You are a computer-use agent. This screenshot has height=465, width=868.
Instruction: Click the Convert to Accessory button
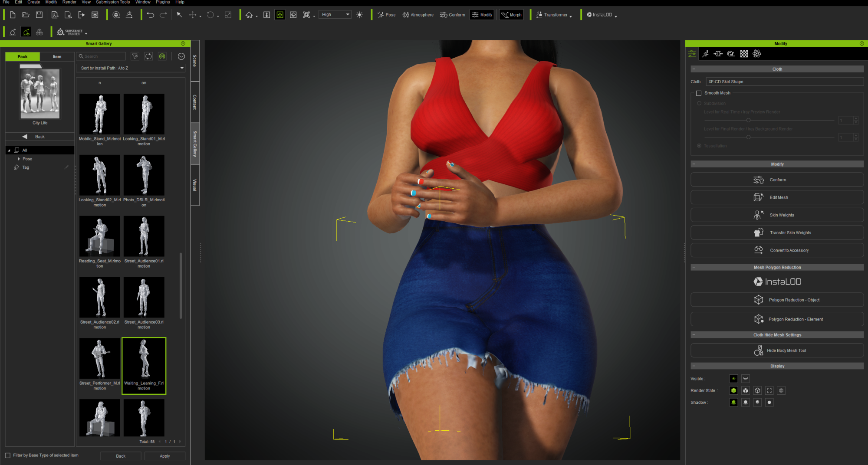(x=777, y=250)
